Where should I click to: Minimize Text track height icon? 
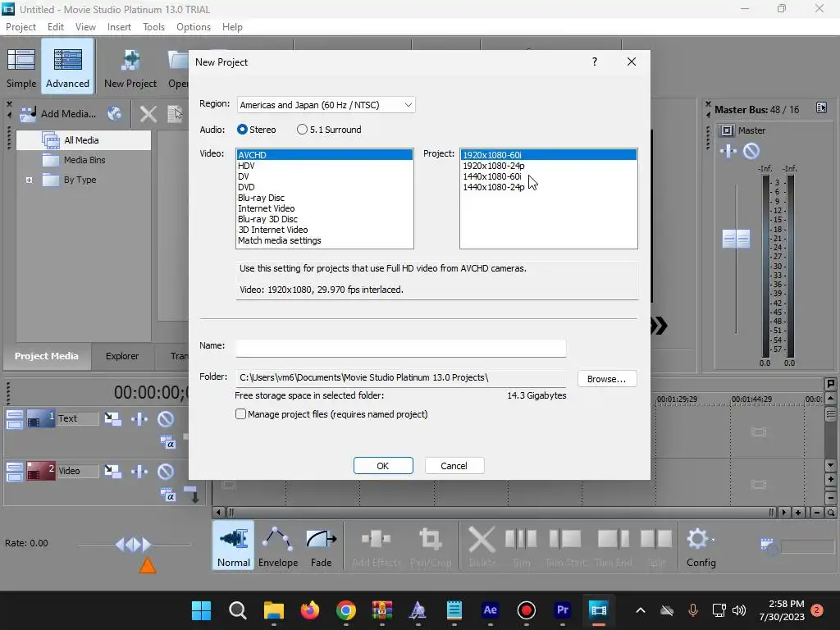coord(15,419)
